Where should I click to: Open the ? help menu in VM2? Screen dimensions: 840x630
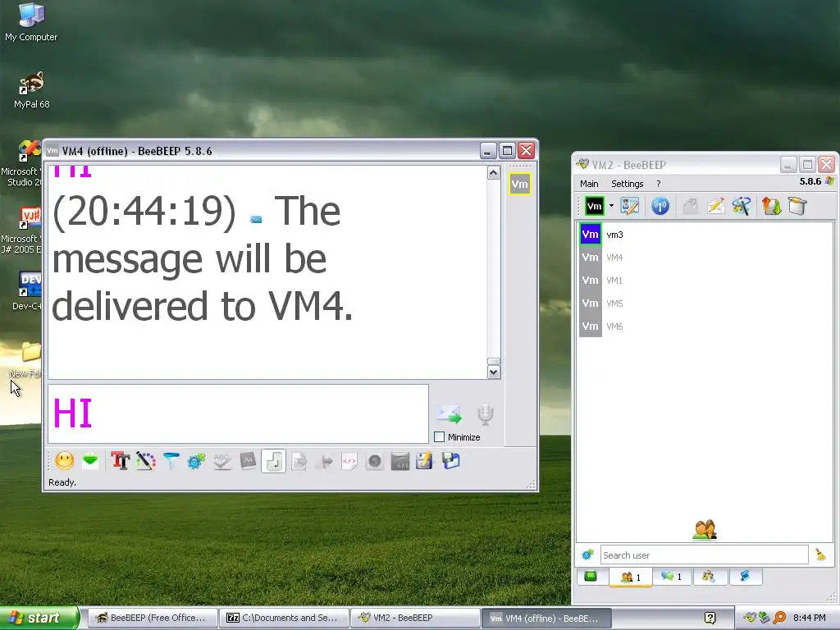pos(659,184)
